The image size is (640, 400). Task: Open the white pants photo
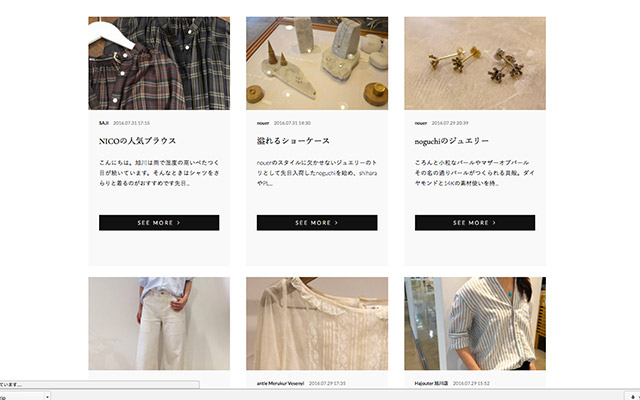click(x=159, y=324)
